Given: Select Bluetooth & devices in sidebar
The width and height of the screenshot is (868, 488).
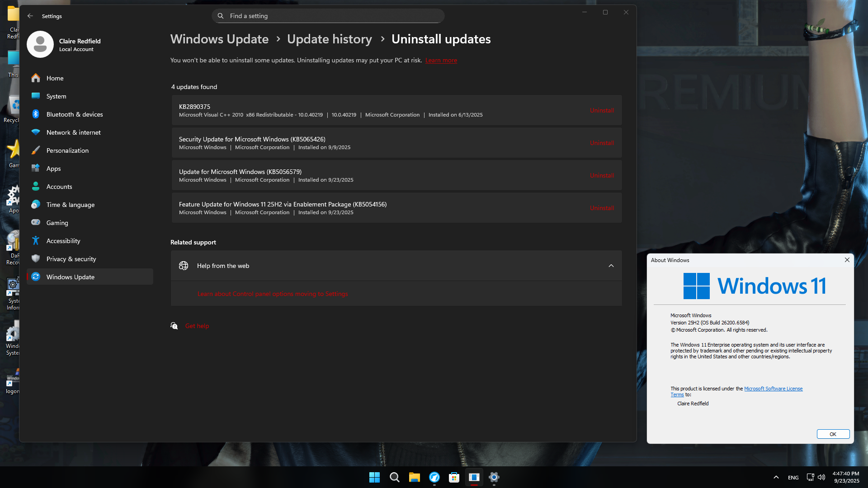Looking at the screenshot, I should [x=90, y=114].
